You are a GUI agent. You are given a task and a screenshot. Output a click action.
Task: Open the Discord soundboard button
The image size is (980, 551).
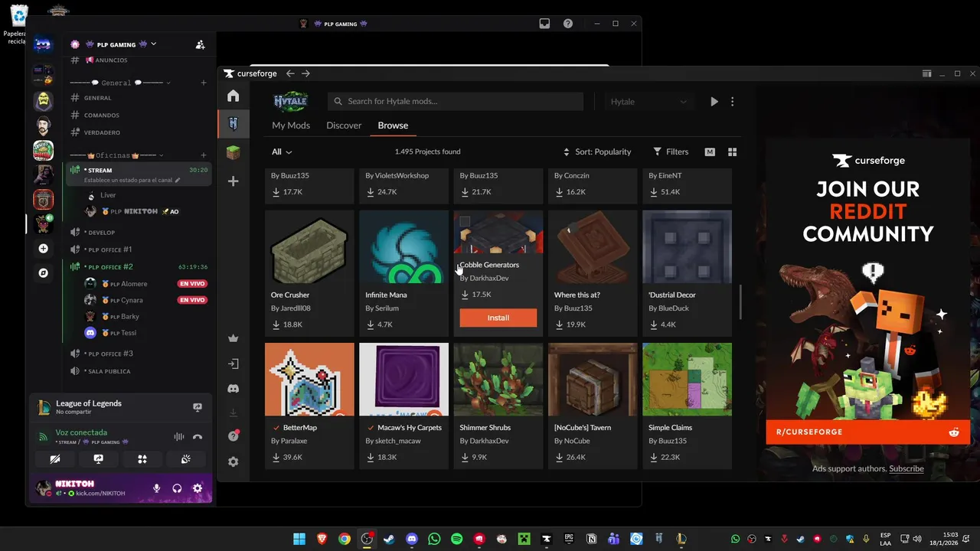pyautogui.click(x=186, y=459)
